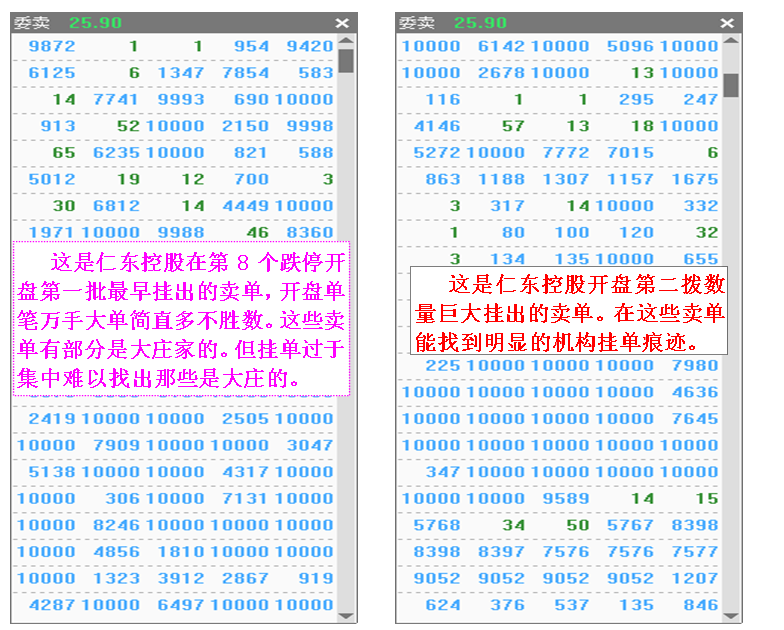This screenshot has width=784, height=630.
Task: Click the order cell 3912
Action: point(181,578)
